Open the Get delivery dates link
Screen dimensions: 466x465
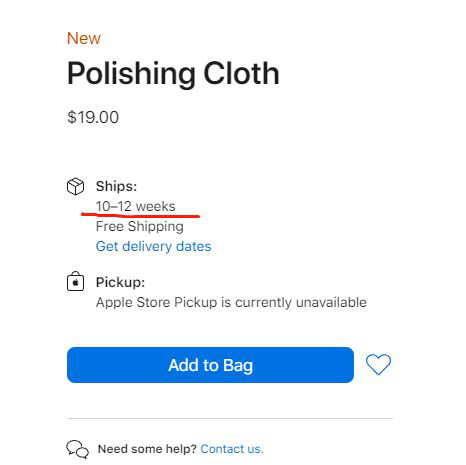(153, 246)
